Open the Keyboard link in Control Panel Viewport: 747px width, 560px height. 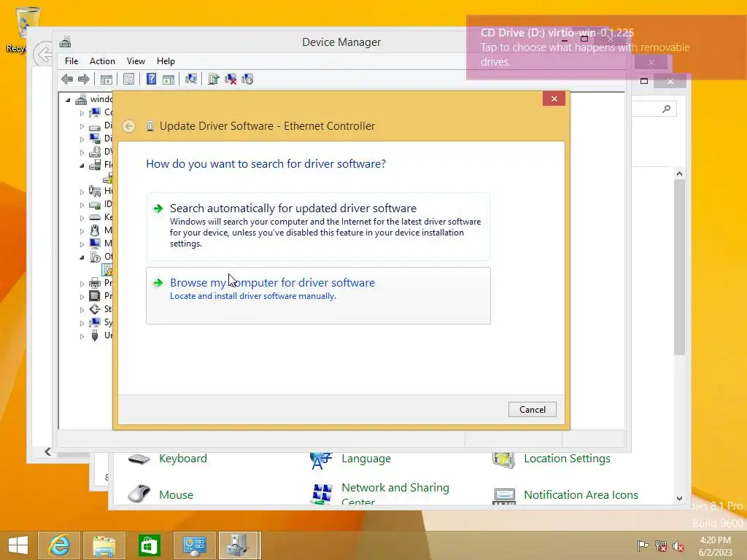tap(183, 459)
